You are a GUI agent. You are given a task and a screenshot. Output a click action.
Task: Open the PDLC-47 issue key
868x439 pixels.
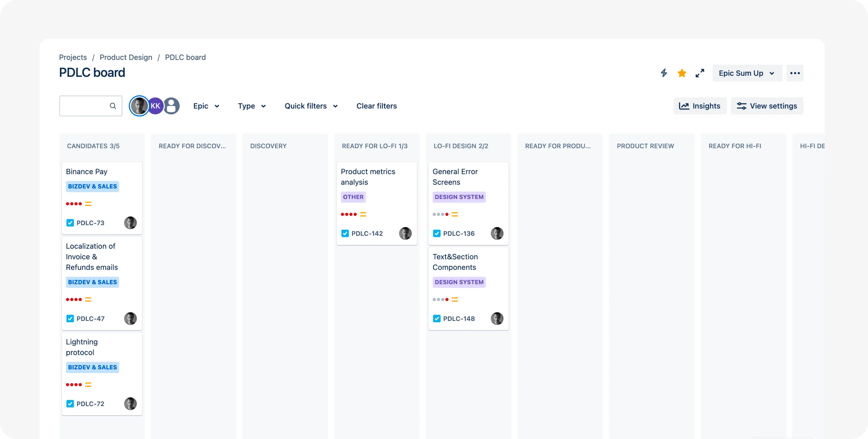click(x=90, y=319)
